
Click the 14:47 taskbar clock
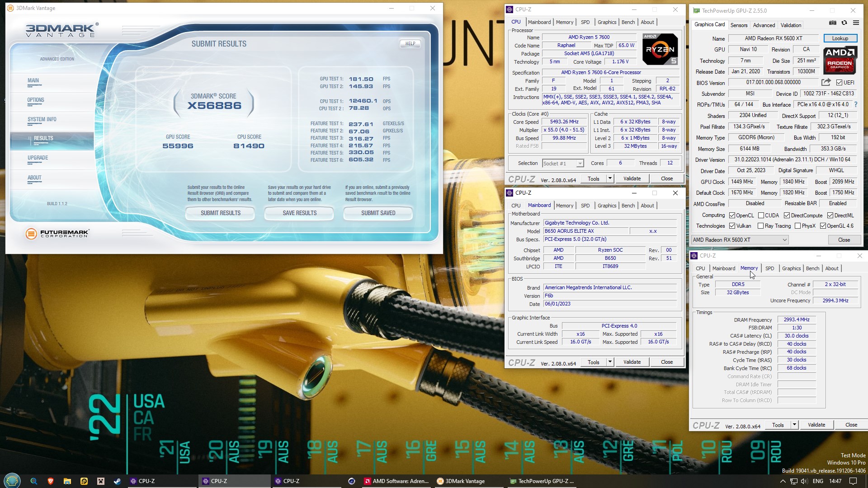click(x=835, y=481)
